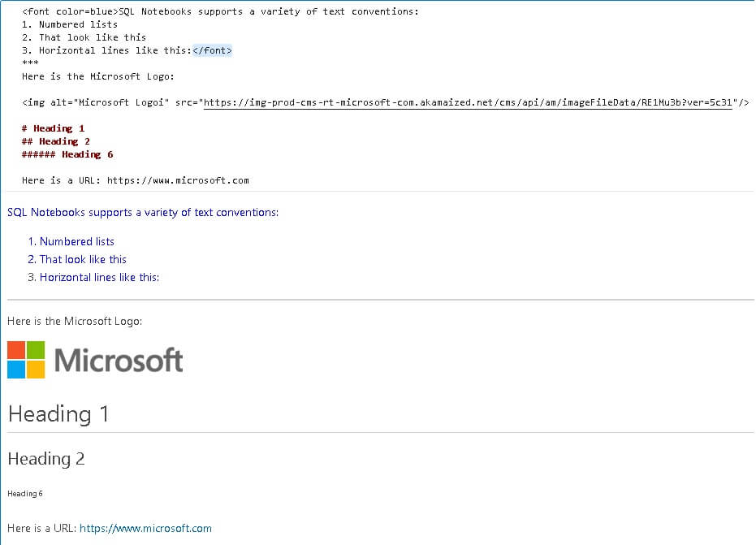Click the large rendered Heading 1 title
The width and height of the screenshot is (756, 545).
click(x=58, y=414)
